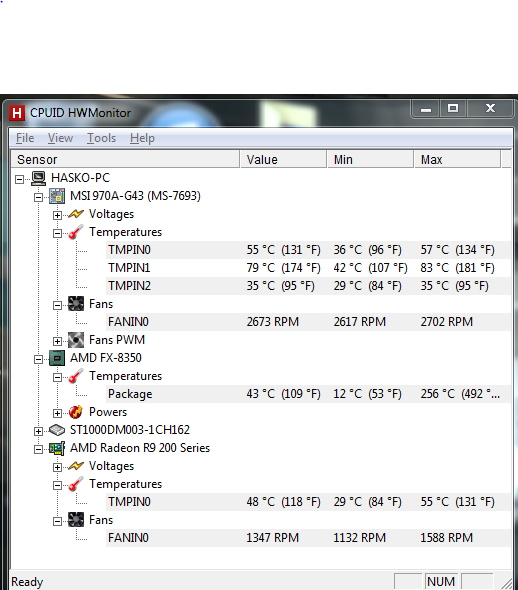The image size is (518, 590).
Task: Click the Fans icon under MSI 970A-G43
Action: tap(76, 304)
